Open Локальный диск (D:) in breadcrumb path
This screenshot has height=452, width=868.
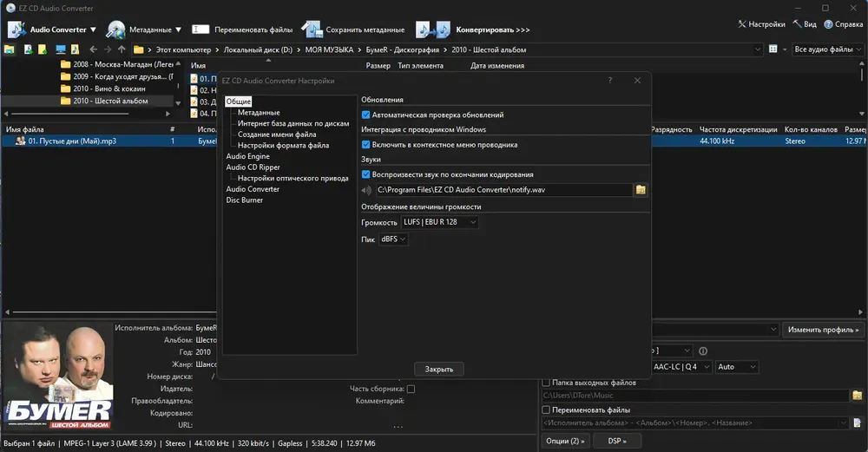258,49
